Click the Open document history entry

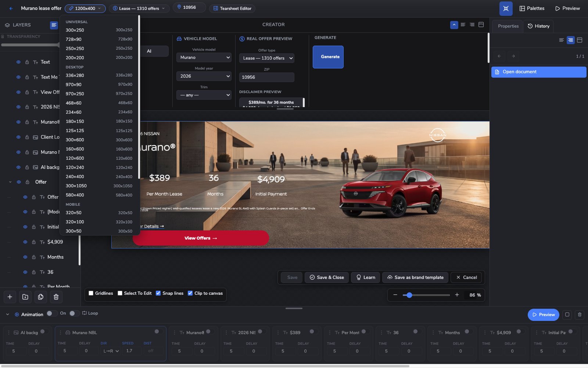539,72
